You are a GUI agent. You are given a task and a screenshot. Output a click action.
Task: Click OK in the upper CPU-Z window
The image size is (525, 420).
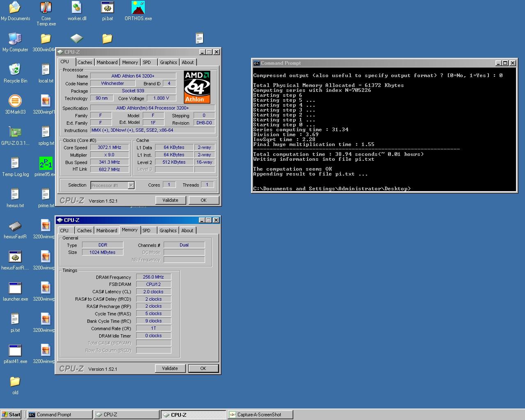(x=203, y=200)
